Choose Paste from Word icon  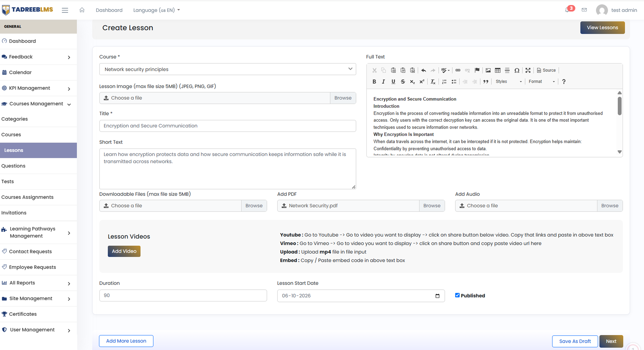413,70
